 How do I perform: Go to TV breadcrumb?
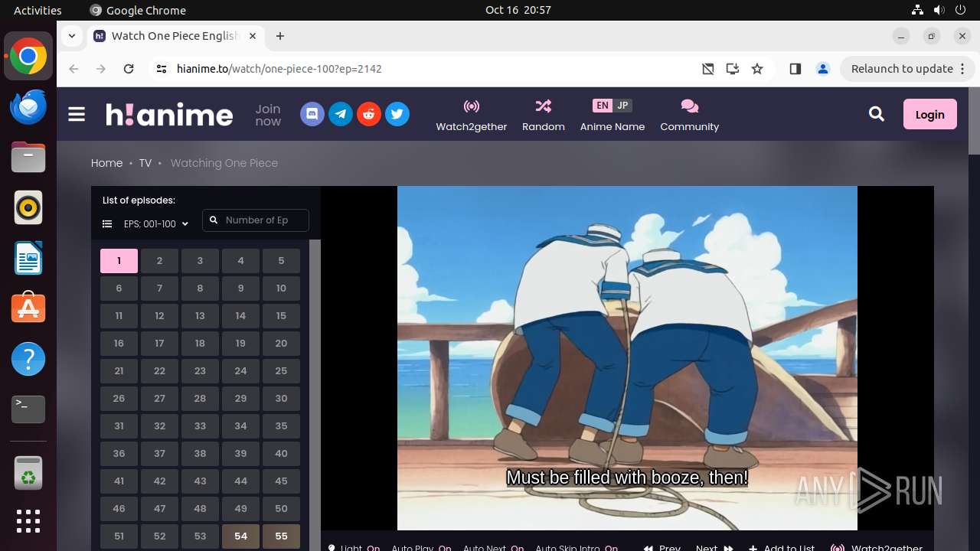click(145, 163)
